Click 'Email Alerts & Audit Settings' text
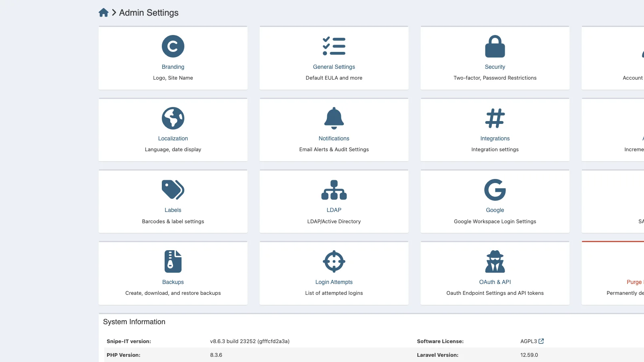This screenshot has width=644, height=362. tap(334, 150)
